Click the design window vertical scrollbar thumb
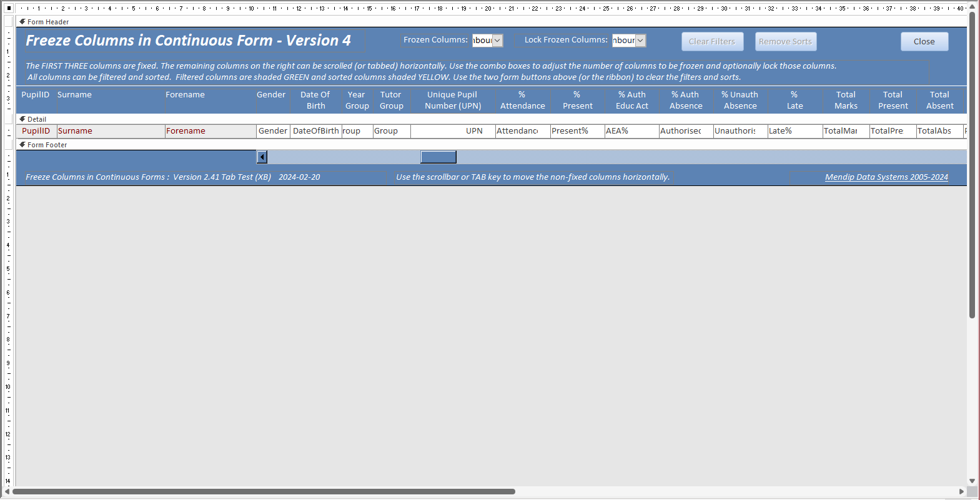Screen dimensions: 980x500 972,165
